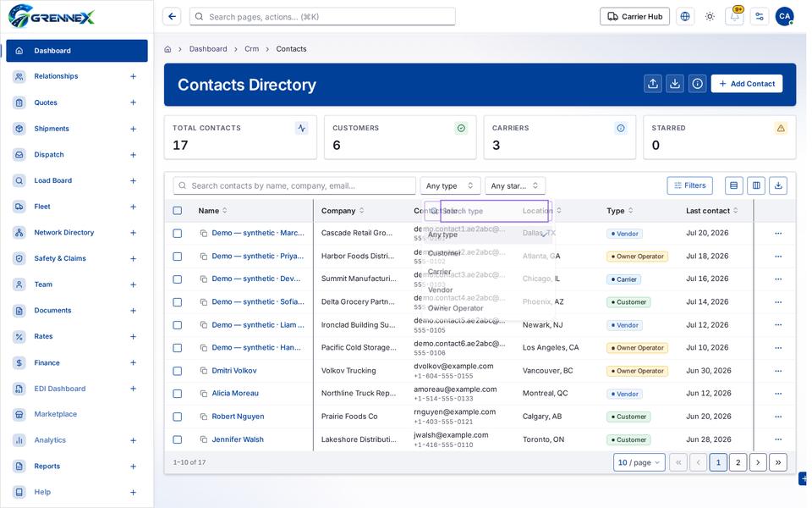Screen dimensions: 812x508
Task: Switch theme with the sun icon
Action: click(710, 17)
